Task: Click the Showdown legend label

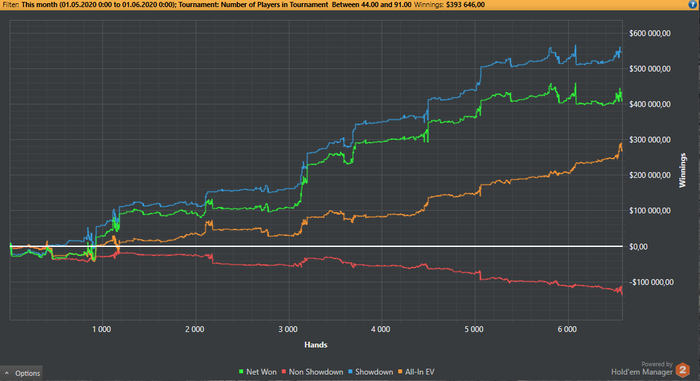Action: click(374, 372)
